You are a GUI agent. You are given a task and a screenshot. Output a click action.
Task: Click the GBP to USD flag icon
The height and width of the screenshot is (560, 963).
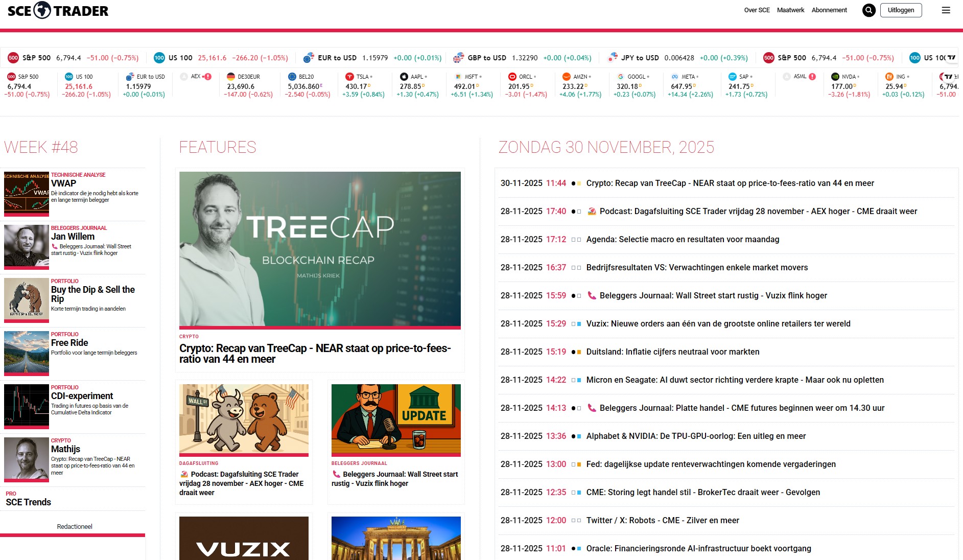click(459, 58)
